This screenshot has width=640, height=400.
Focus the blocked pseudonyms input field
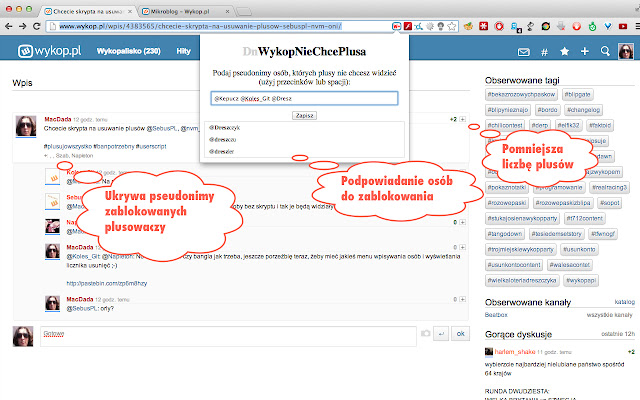tap(304, 98)
